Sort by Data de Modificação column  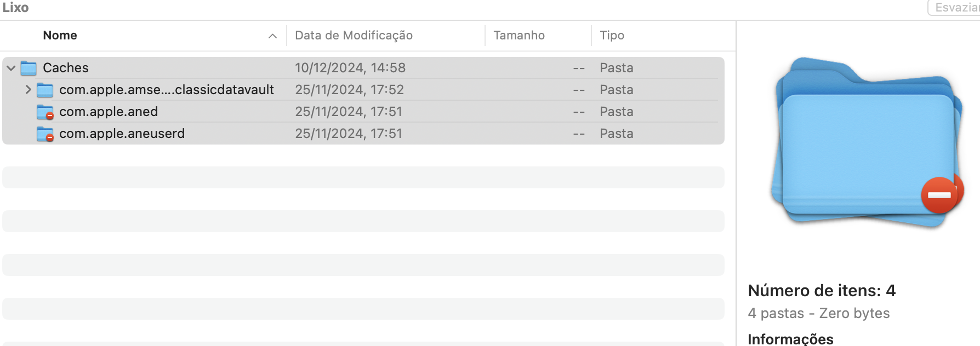(x=354, y=36)
